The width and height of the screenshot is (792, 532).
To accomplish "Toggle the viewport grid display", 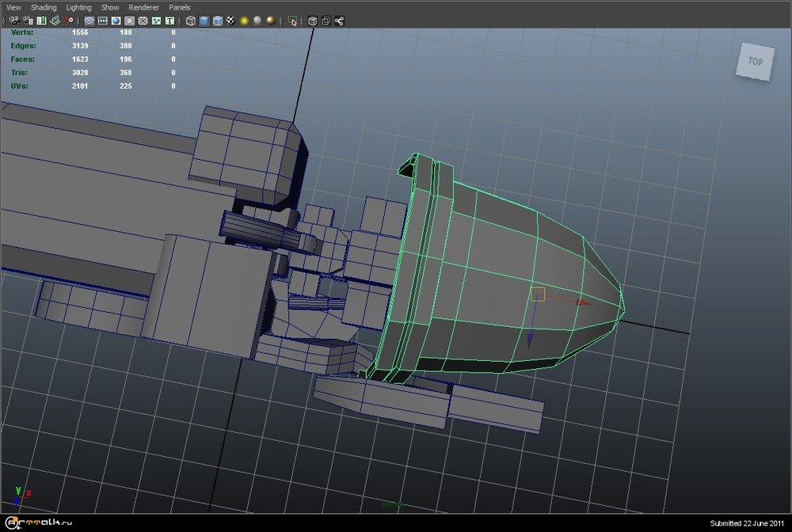I will pyautogui.click(x=89, y=21).
